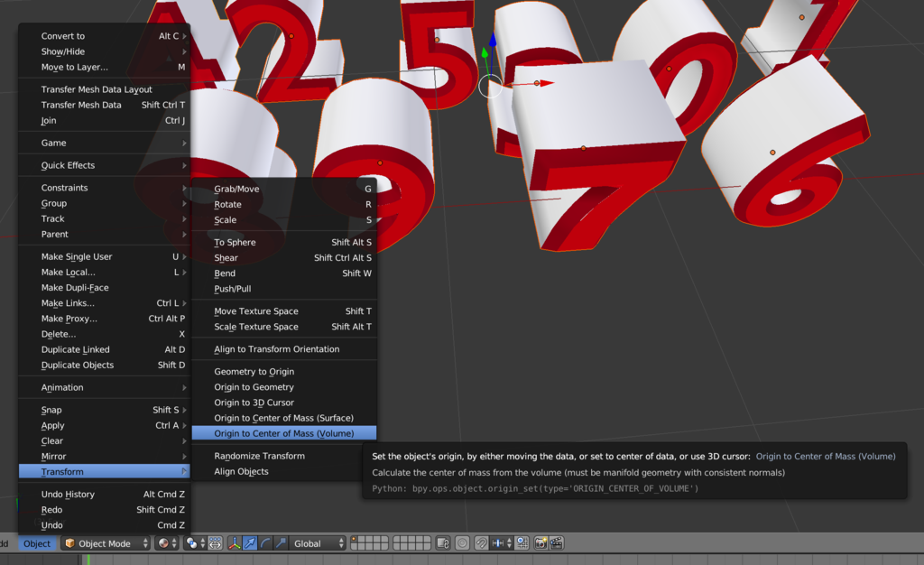The height and width of the screenshot is (565, 924).
Task: Open the snap element type selector
Action: 502,543
